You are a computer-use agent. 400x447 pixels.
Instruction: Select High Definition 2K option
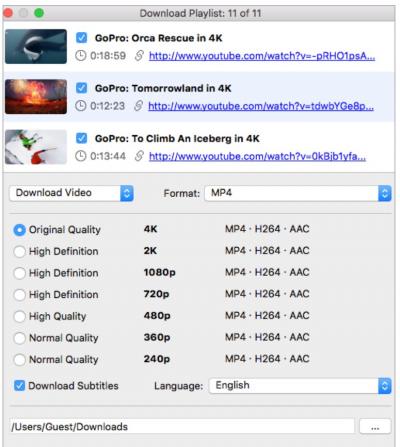(19, 251)
